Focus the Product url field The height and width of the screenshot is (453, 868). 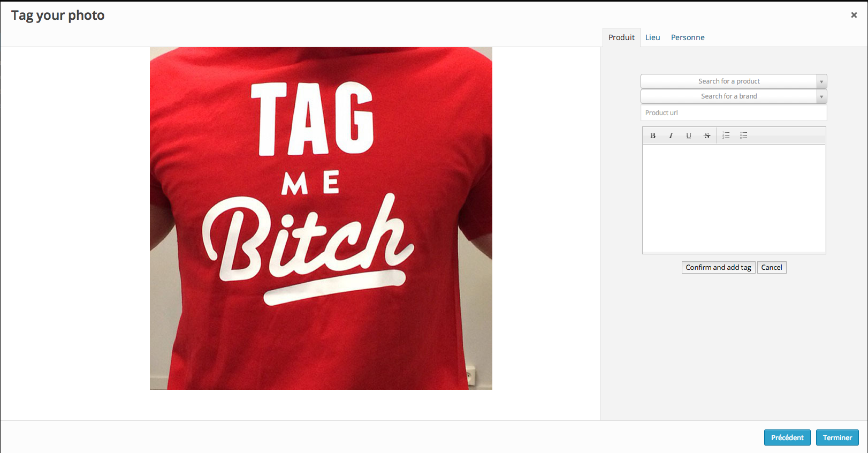pos(734,113)
